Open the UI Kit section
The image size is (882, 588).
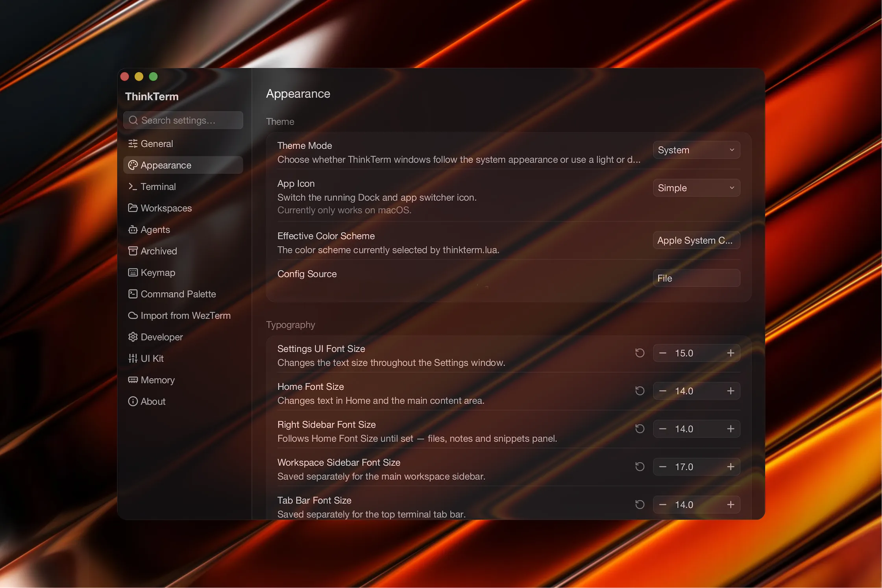pos(183,358)
